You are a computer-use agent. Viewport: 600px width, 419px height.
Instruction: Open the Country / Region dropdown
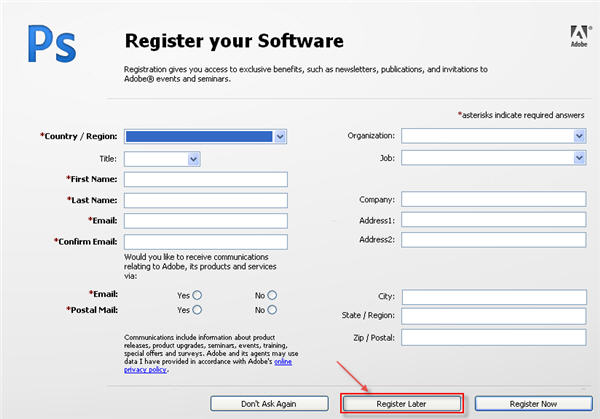[x=205, y=137]
